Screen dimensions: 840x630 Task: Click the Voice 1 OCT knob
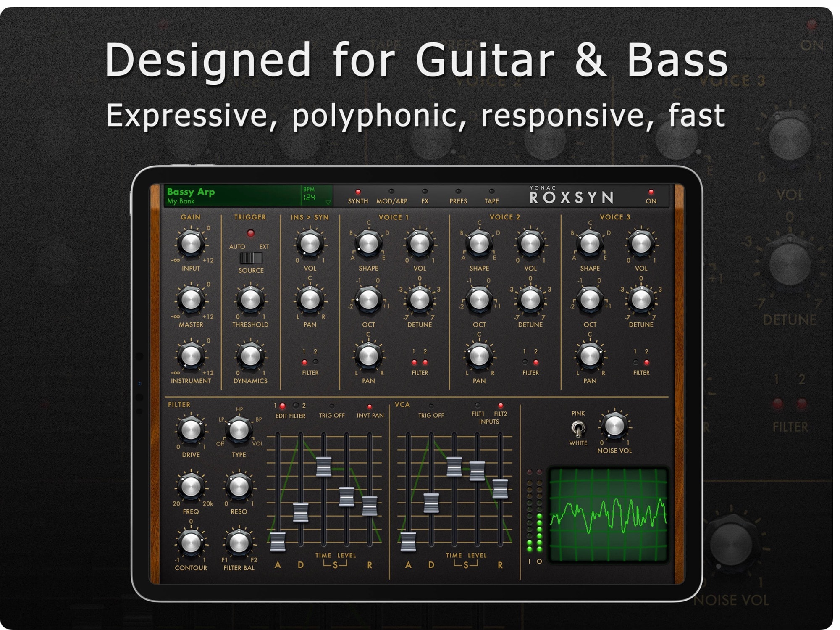[368, 300]
